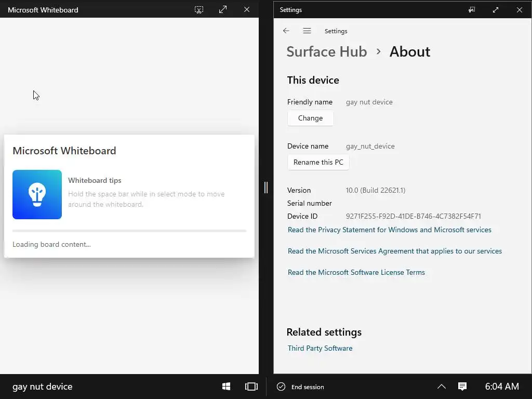Show hidden icons with taskbar chevron

[442, 387]
